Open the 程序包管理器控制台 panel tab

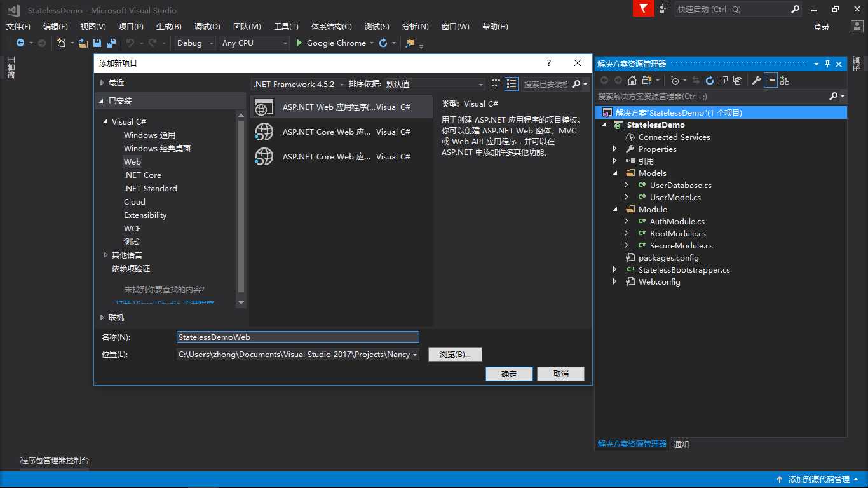coord(55,460)
